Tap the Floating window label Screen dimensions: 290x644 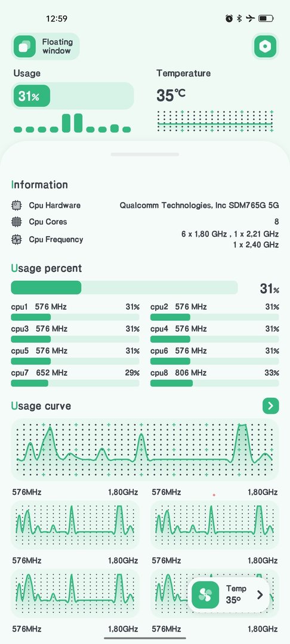57,47
